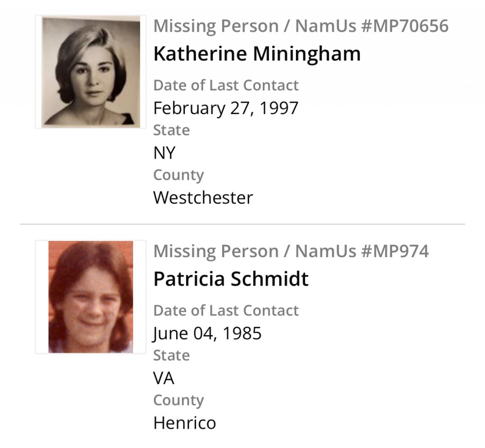Select the NamUs #MP974 case header

291,251
